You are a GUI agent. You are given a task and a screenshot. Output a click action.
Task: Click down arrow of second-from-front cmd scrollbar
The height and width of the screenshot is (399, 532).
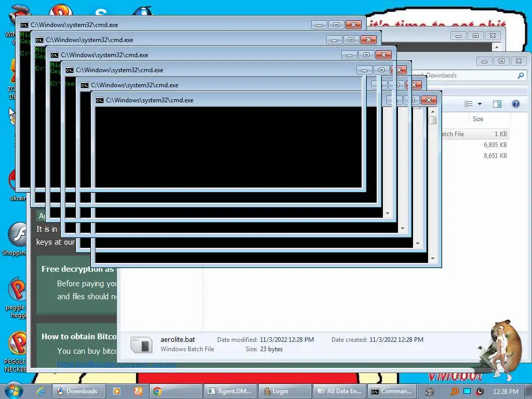pos(418,244)
